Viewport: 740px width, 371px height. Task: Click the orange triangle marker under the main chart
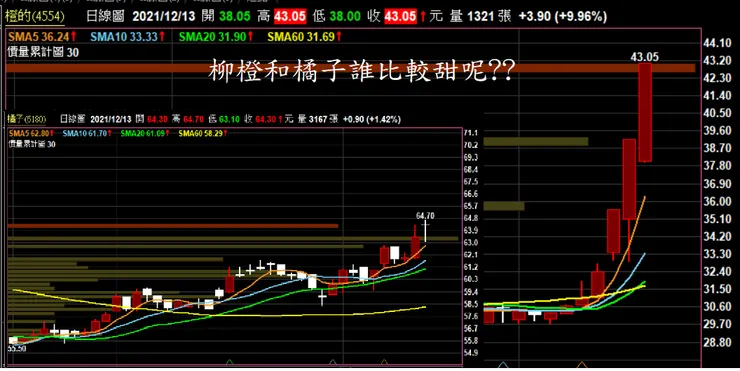(x=582, y=364)
